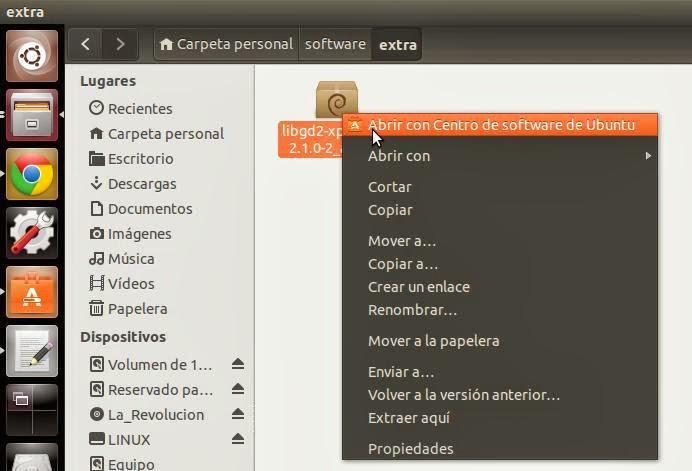Eject the LINUX drive

pyautogui.click(x=238, y=439)
